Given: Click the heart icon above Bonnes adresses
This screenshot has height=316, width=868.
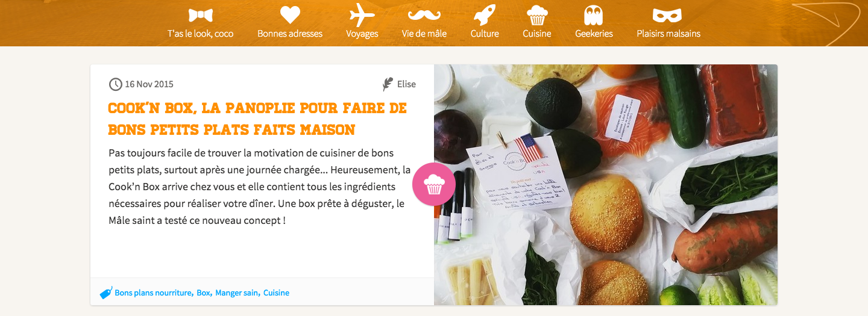Looking at the screenshot, I should tap(290, 14).
